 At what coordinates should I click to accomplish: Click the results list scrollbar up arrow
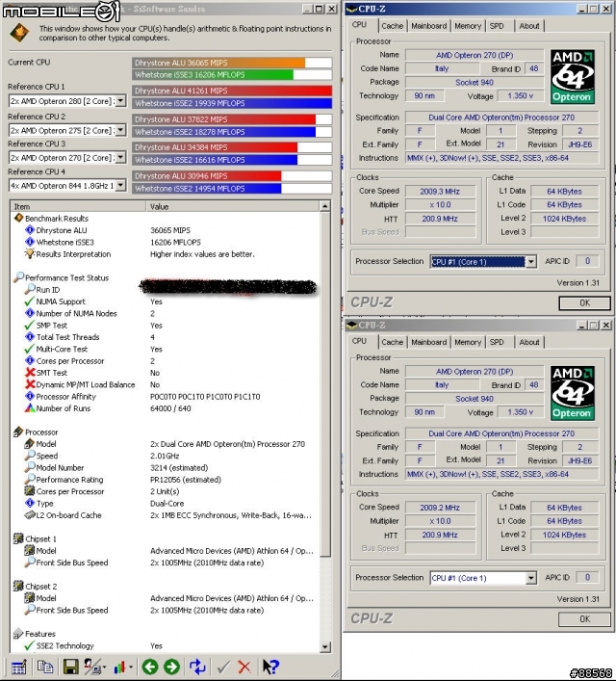coord(324,206)
